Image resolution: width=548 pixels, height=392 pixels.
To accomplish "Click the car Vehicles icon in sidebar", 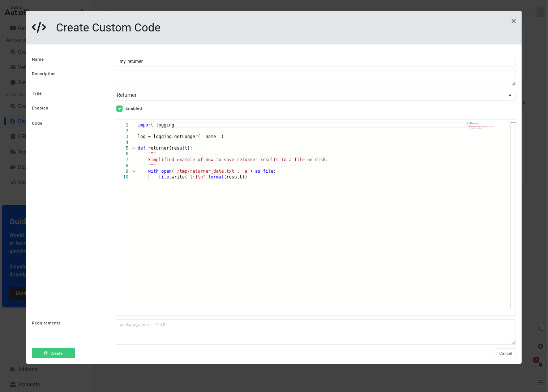I will tap(13, 67).
